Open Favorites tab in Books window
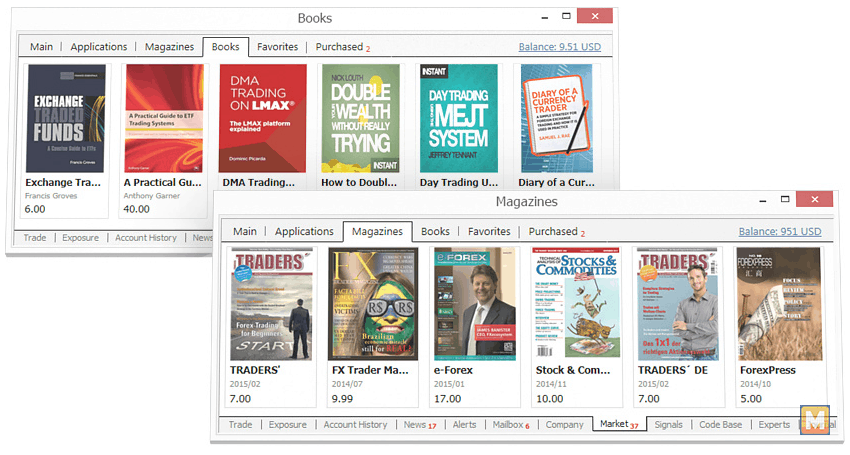This screenshot has width=850, height=455. [278, 47]
